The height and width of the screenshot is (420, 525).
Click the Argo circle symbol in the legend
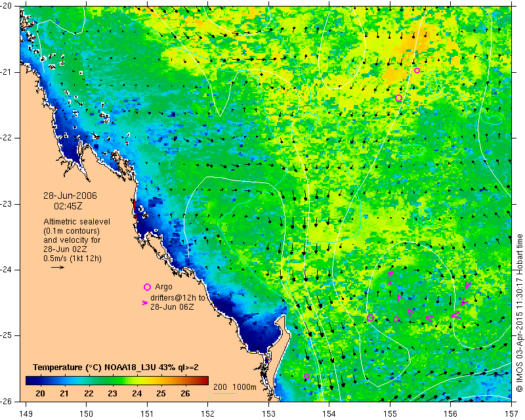pos(147,287)
